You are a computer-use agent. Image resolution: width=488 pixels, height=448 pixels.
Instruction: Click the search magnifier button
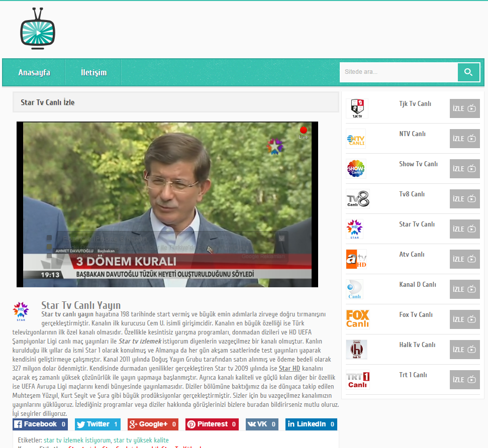click(x=468, y=72)
